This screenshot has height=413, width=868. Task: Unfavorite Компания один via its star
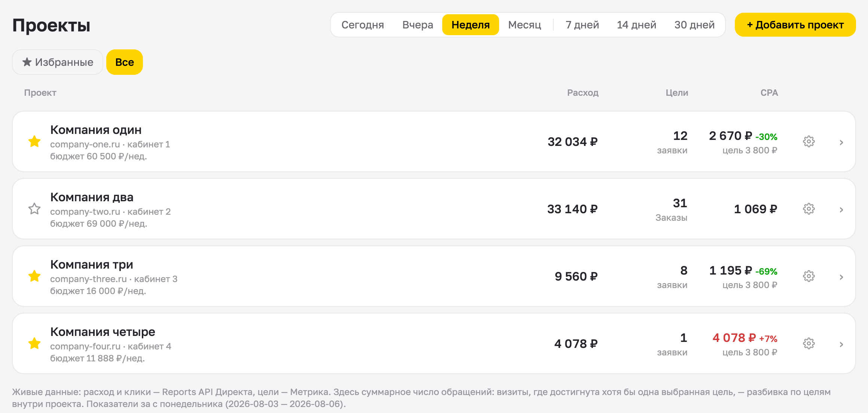tap(34, 141)
